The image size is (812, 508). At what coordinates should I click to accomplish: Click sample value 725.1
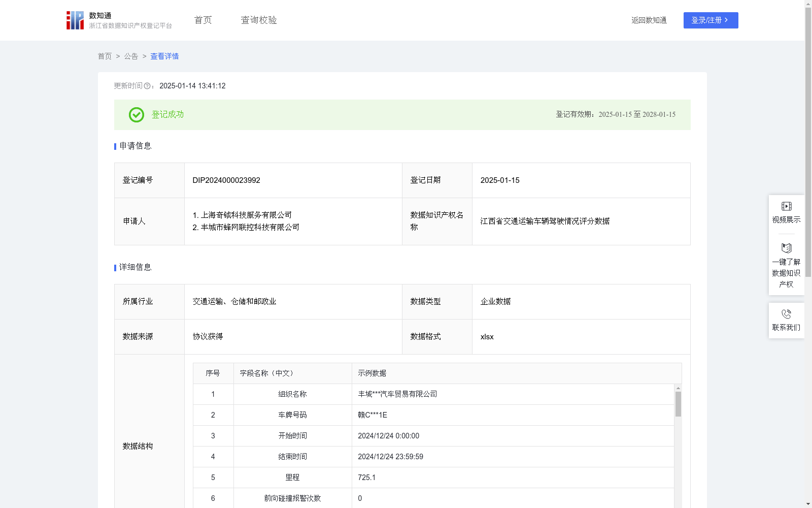[x=366, y=478]
